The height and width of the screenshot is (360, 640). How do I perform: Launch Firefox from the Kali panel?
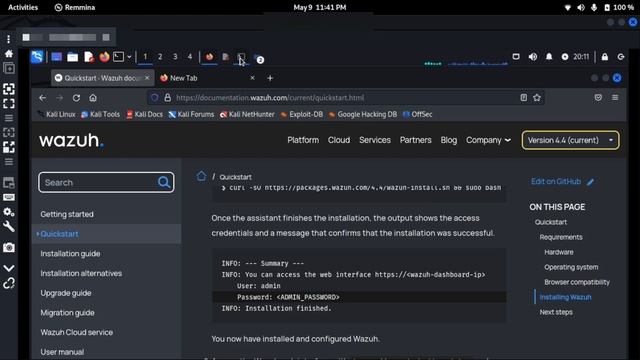click(x=104, y=57)
